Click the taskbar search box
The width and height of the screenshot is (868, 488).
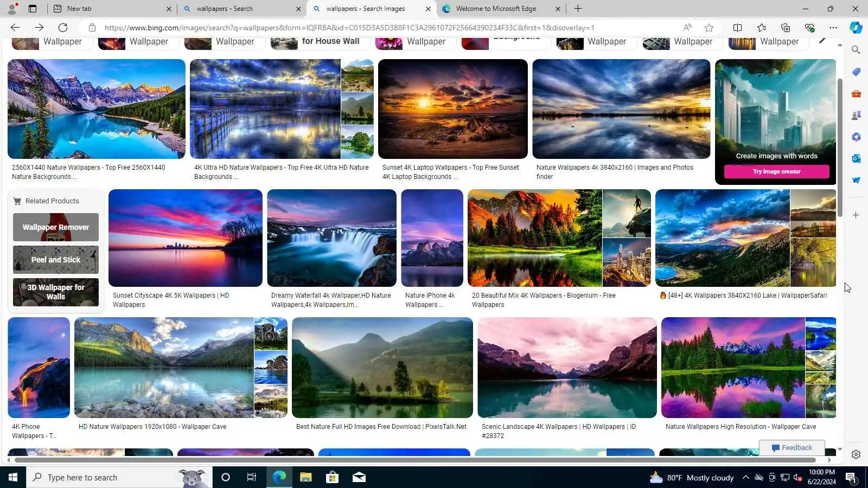(119, 477)
